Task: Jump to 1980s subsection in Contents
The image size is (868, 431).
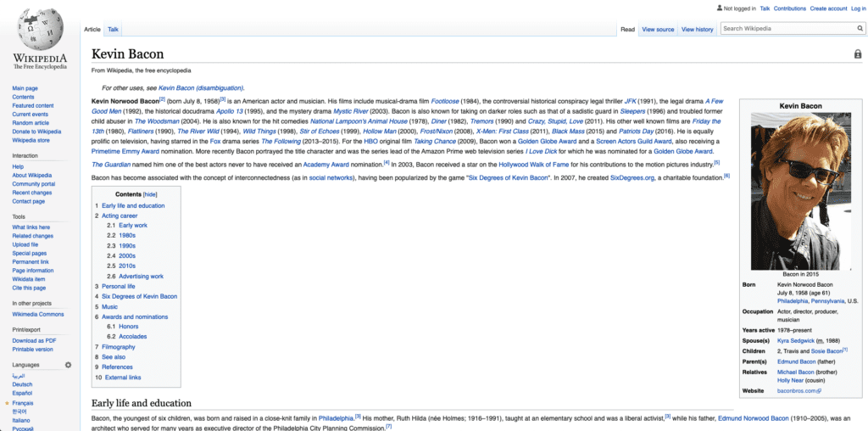Action: point(127,236)
